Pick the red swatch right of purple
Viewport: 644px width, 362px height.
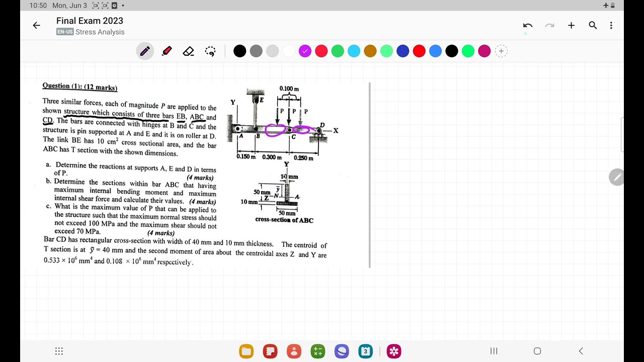pyautogui.click(x=321, y=51)
